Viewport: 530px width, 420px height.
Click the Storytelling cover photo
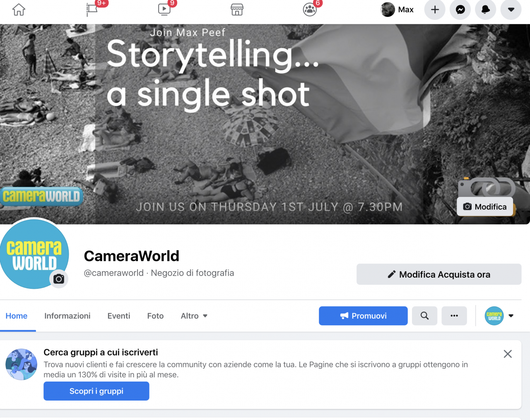pos(265,124)
